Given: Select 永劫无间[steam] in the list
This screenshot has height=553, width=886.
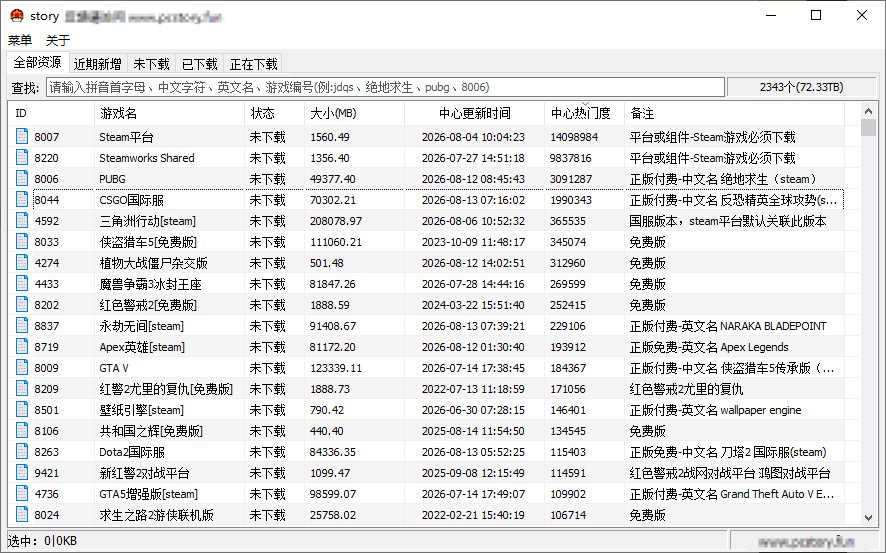Looking at the screenshot, I should coord(141,326).
